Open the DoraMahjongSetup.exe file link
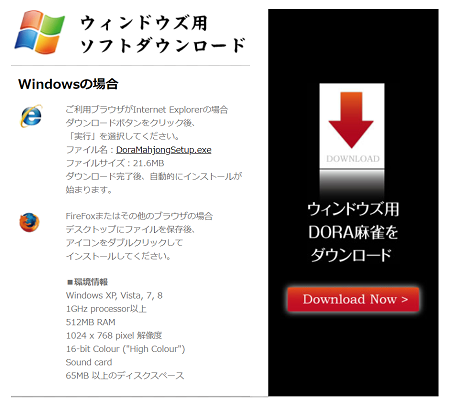 (164, 150)
